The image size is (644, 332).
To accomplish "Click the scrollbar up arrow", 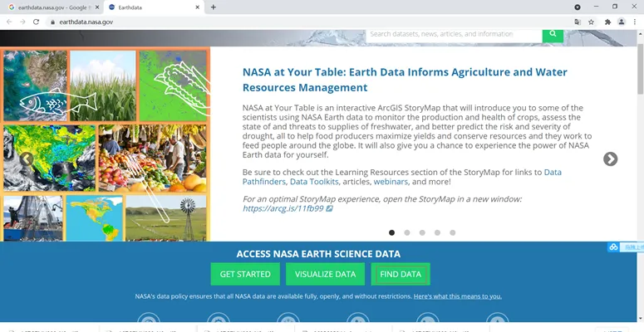I will (641, 34).
